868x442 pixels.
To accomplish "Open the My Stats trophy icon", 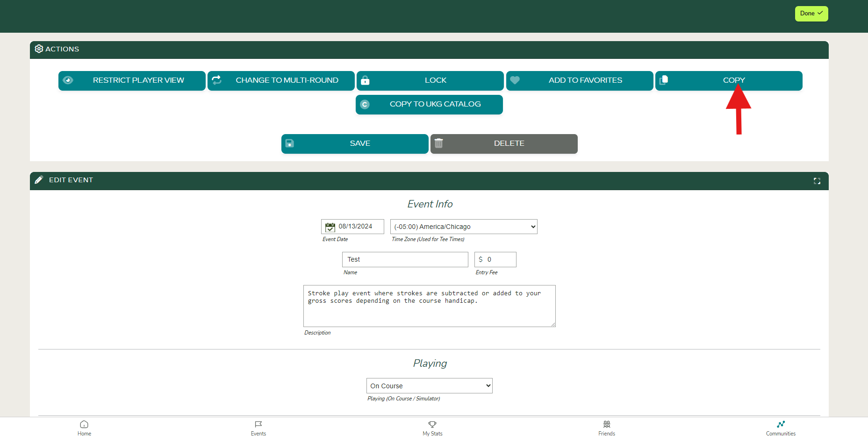I will (432, 424).
